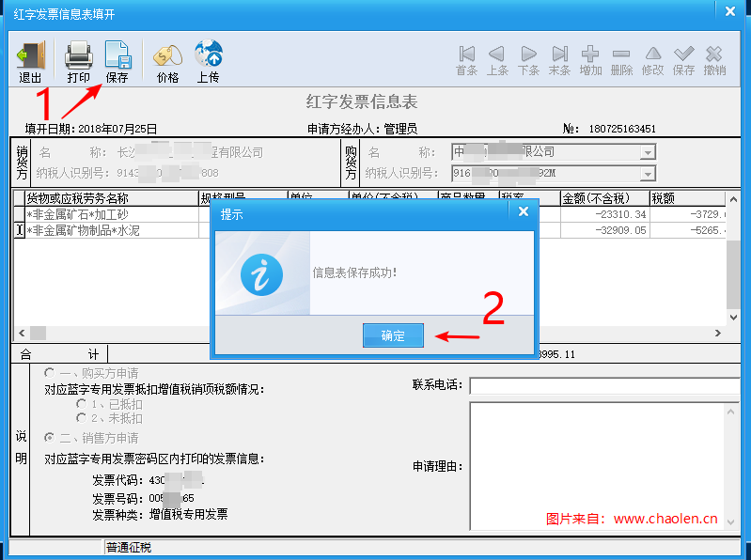Add a row using 增加 icon

tap(590, 60)
